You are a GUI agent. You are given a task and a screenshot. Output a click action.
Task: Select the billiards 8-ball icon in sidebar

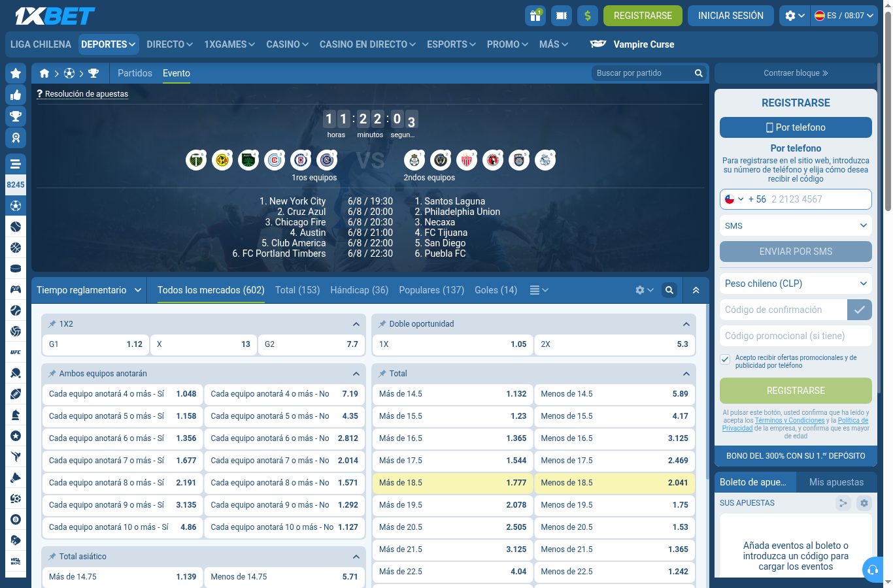coord(16,519)
